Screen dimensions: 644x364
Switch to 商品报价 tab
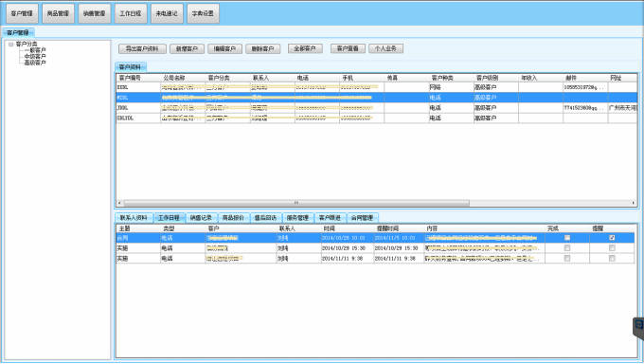[233, 218]
